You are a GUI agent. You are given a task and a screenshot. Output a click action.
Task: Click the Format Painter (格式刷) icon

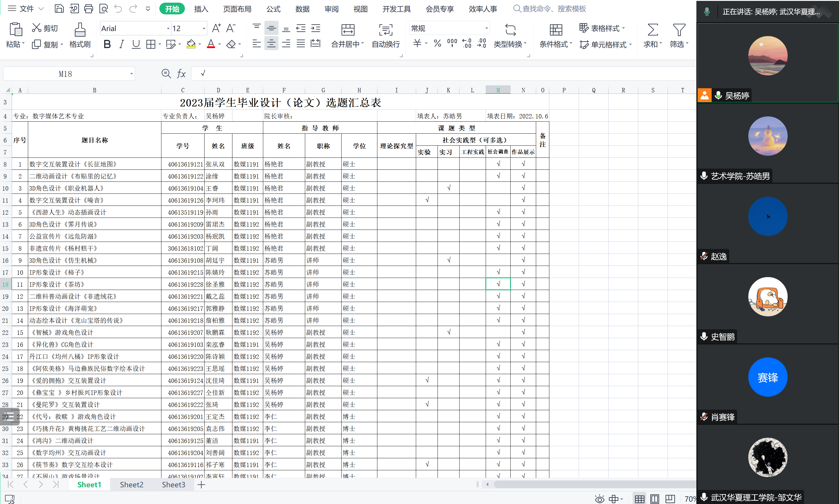point(80,30)
